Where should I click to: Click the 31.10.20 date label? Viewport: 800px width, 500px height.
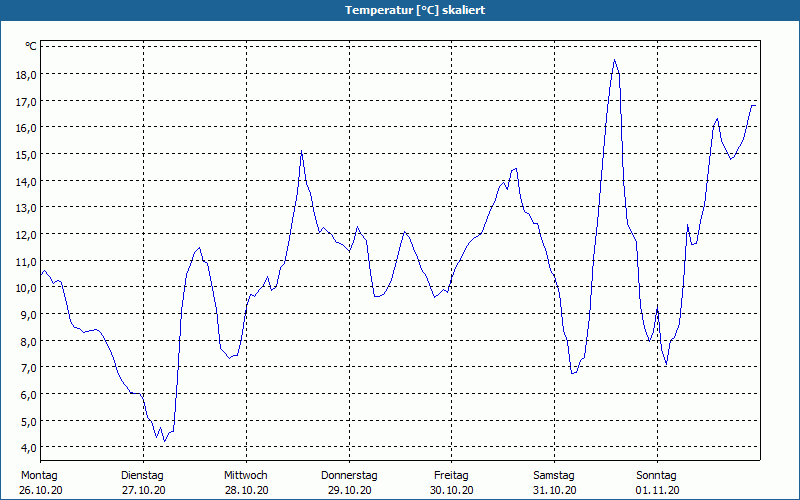555,490
